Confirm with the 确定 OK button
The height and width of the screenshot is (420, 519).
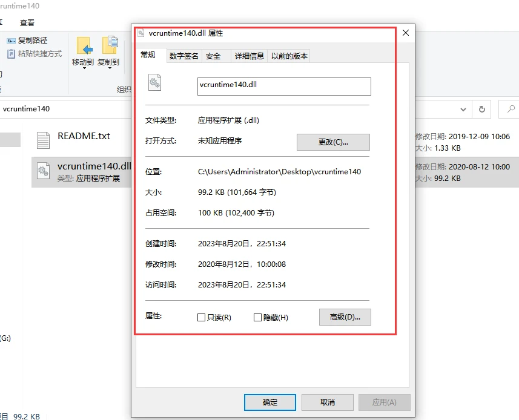pos(270,402)
